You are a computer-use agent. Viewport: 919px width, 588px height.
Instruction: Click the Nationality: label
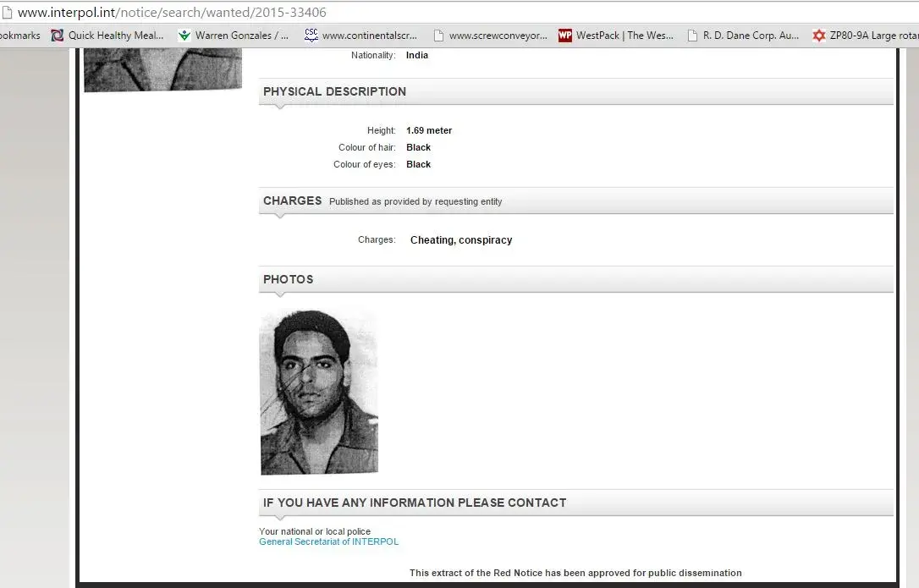[x=373, y=55]
